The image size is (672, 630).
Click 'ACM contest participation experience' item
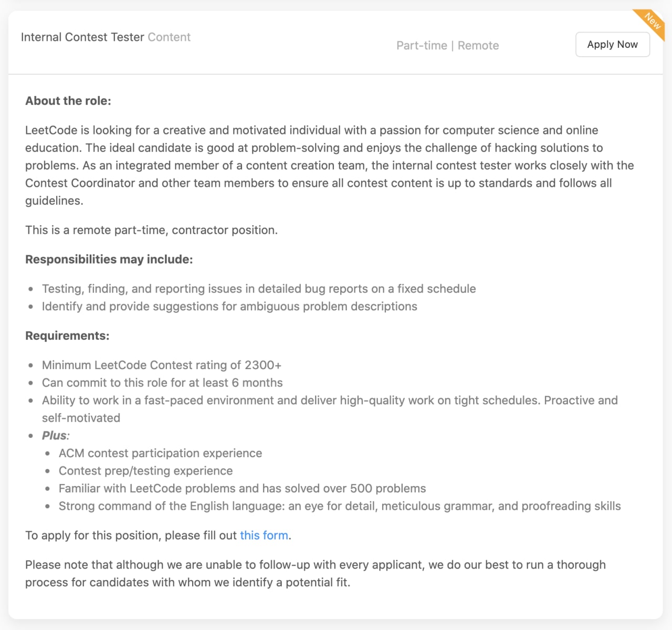(x=160, y=453)
